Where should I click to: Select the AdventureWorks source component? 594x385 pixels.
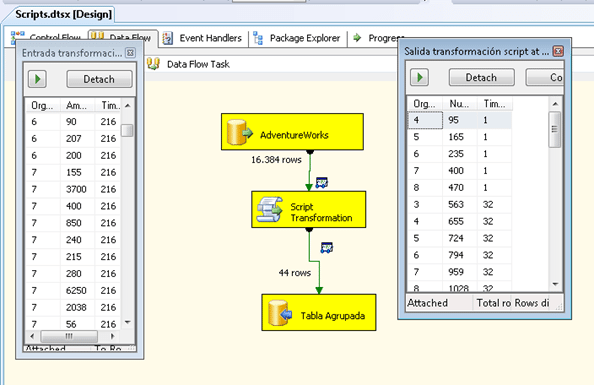pos(292,132)
